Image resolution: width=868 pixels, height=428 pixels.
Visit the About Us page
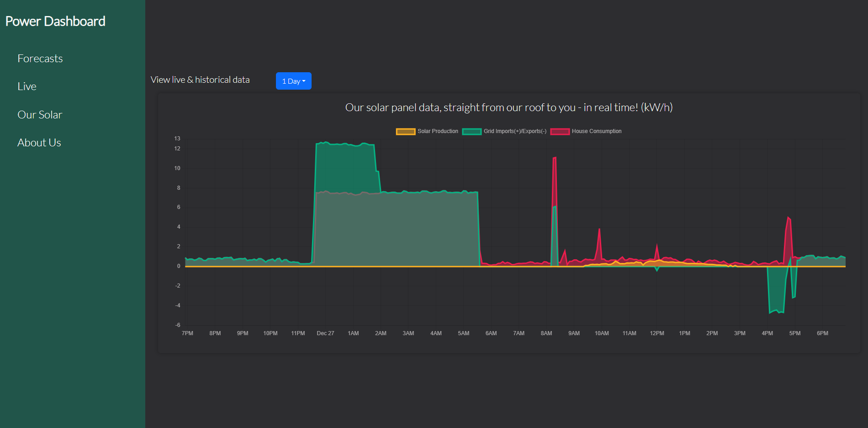[x=39, y=142]
